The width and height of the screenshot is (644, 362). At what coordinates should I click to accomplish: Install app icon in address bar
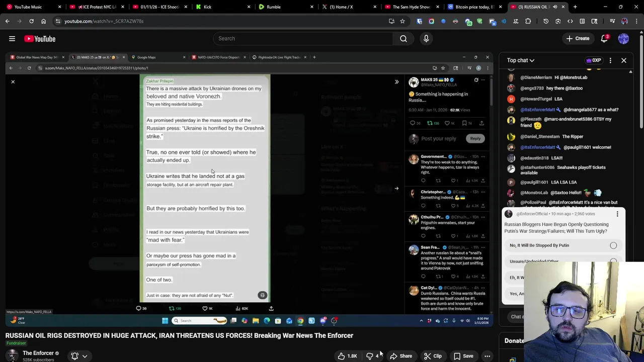391,21
